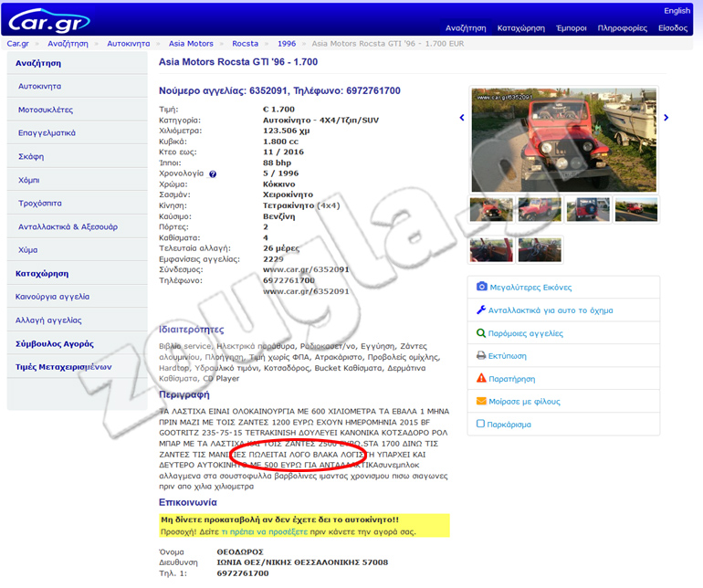
Task: Select the third thumbnail showing rear of jeep
Action: click(588, 210)
